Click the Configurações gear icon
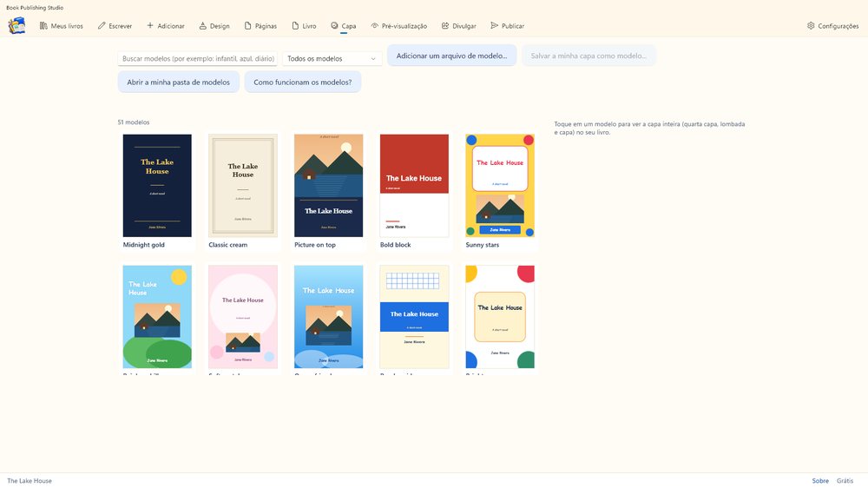Image resolution: width=868 pixels, height=488 pixels. [x=811, y=25]
